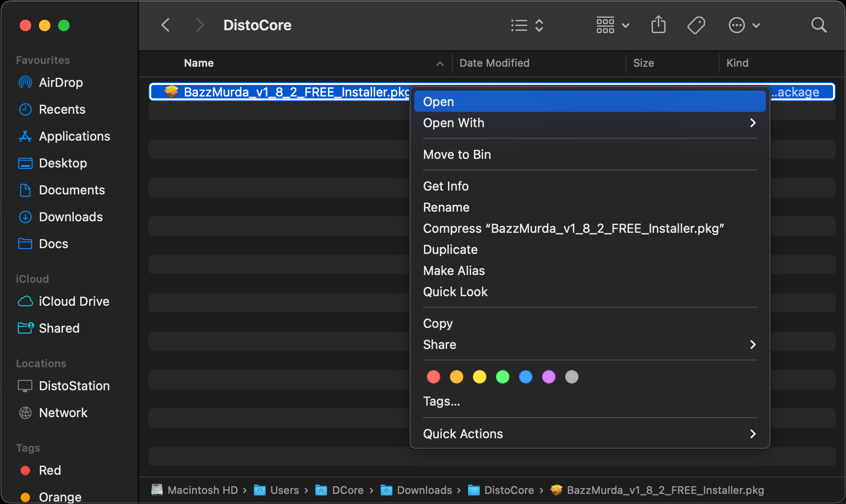Click DCore in the path bar
This screenshot has width=846, height=504.
click(x=339, y=490)
